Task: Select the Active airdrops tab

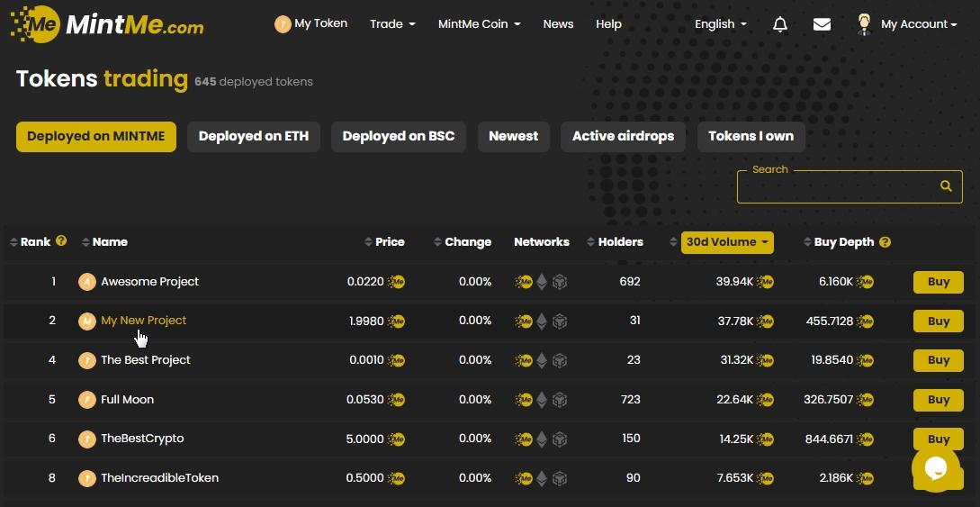Action: click(623, 137)
